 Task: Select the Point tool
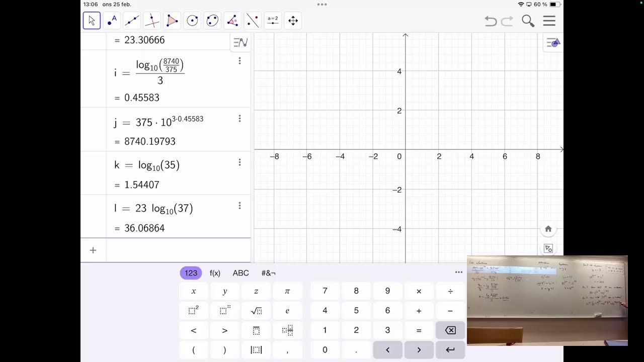112,21
